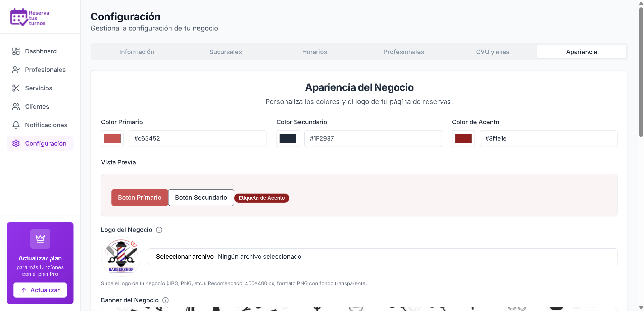The width and height of the screenshot is (644, 311).
Task: Click the Configuración gear icon
Action: click(16, 143)
